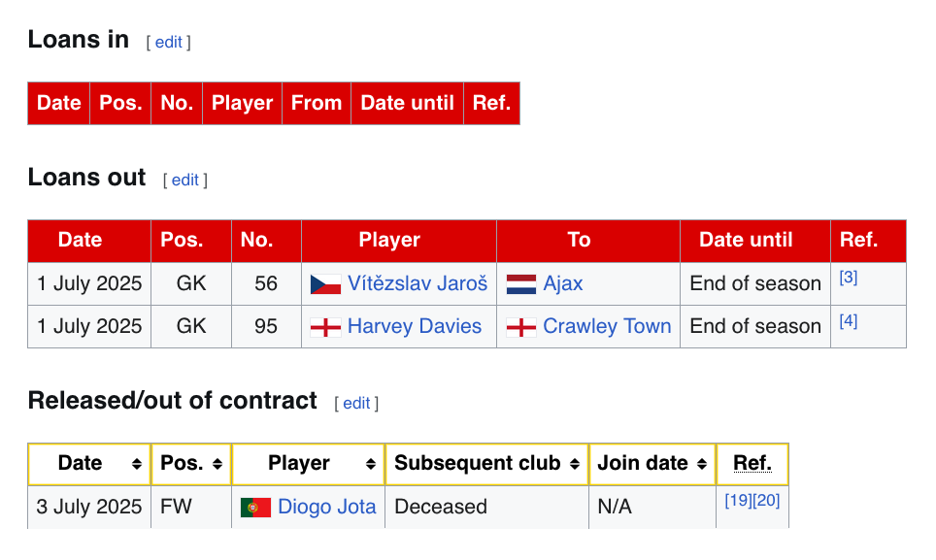Open Diogo Jota player page
This screenshot has width=936, height=560.
tap(327, 507)
